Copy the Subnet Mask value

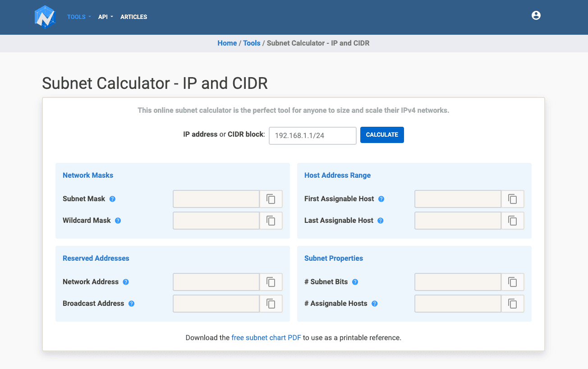[x=271, y=199]
